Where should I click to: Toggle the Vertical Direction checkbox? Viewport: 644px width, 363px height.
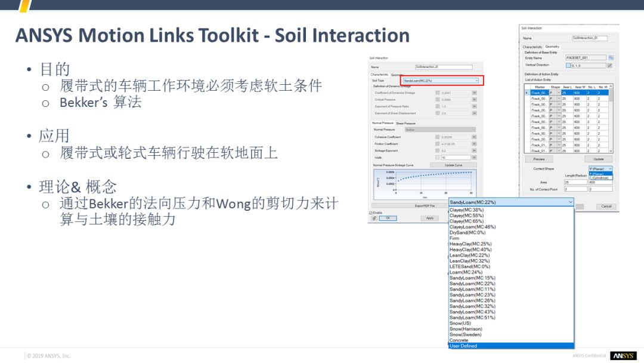coord(568,65)
